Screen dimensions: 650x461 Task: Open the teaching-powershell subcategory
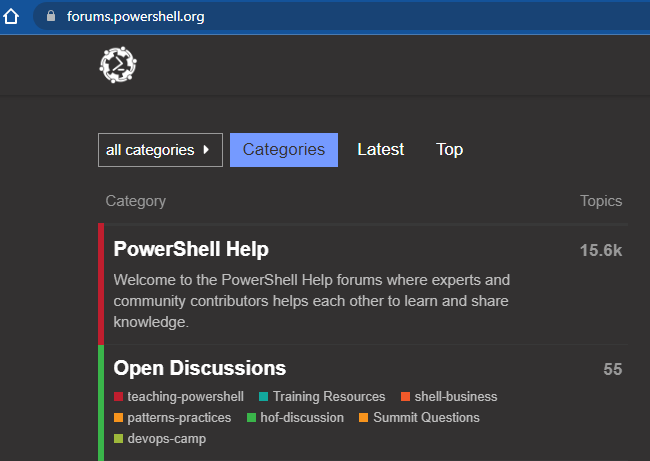point(185,397)
